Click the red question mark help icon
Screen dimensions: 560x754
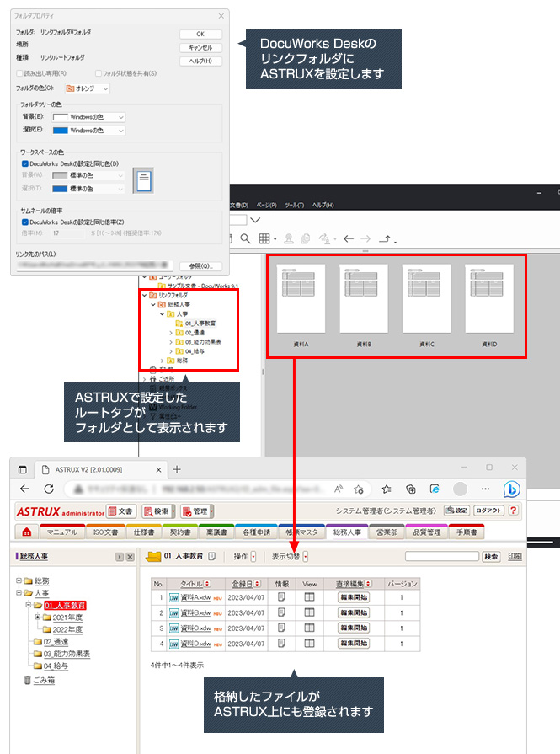[514, 511]
